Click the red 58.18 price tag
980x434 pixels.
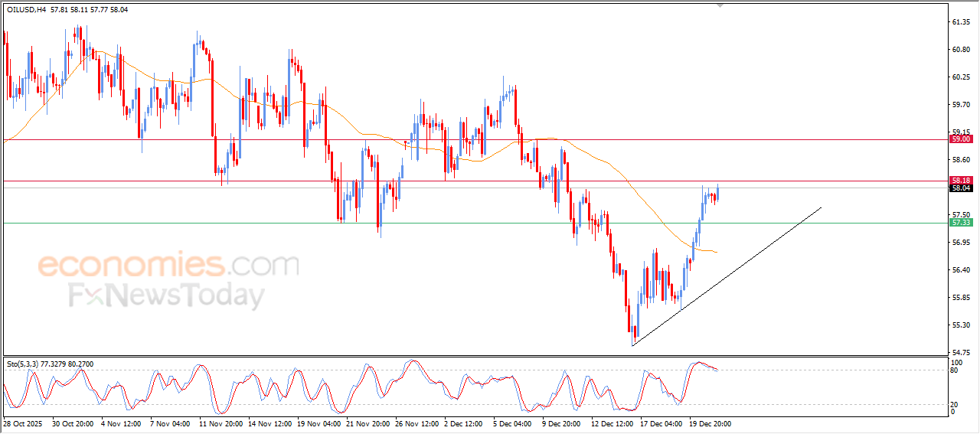click(961, 180)
